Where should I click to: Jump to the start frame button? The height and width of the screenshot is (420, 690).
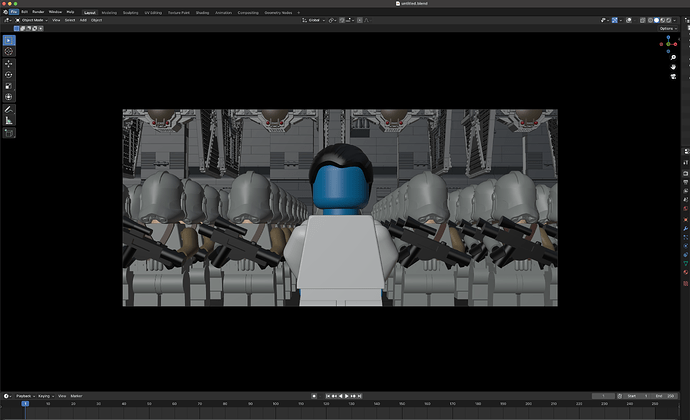(328, 396)
